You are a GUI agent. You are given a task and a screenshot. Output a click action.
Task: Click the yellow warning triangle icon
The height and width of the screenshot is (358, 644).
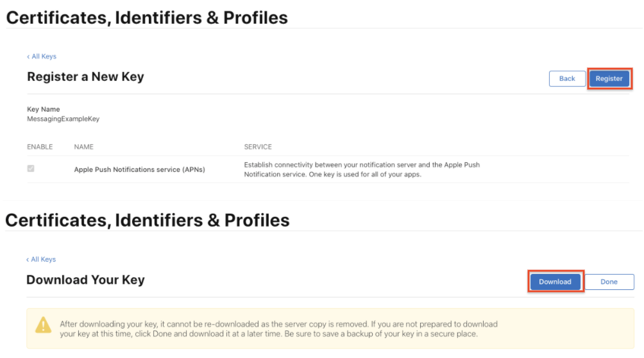[43, 326]
